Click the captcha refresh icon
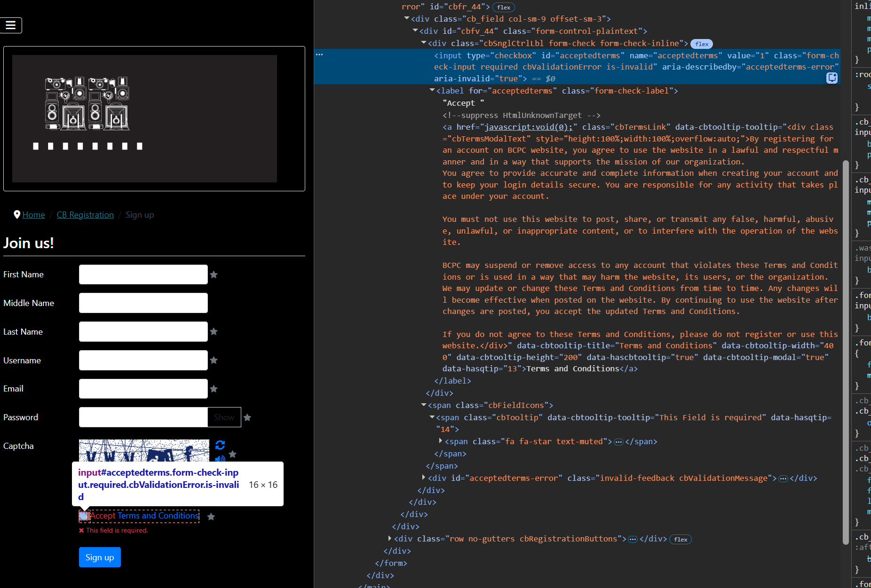 pyautogui.click(x=220, y=445)
